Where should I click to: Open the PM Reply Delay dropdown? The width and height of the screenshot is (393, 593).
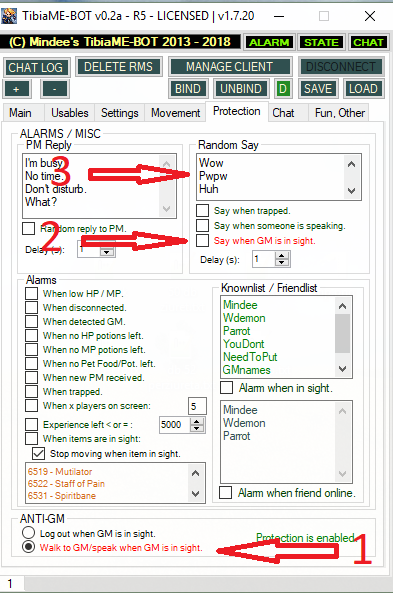coord(107,251)
